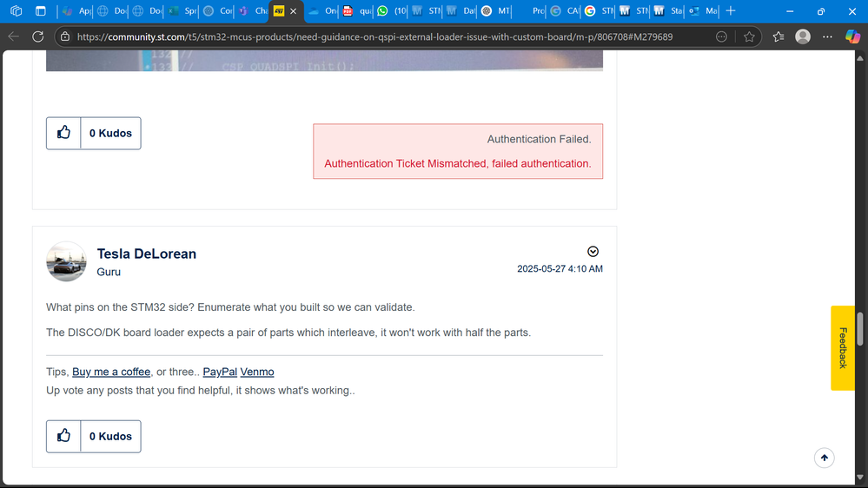Minimize the browser window
The image size is (868, 488).
pyautogui.click(x=790, y=11)
